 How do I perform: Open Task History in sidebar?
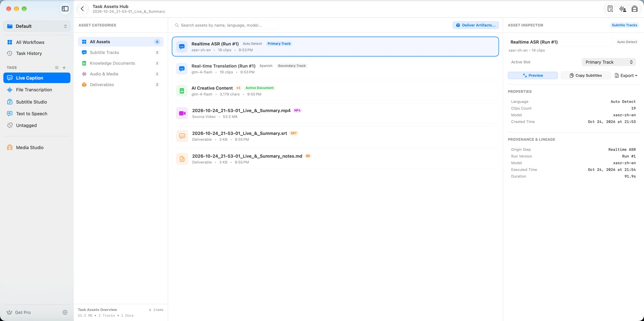click(37, 53)
